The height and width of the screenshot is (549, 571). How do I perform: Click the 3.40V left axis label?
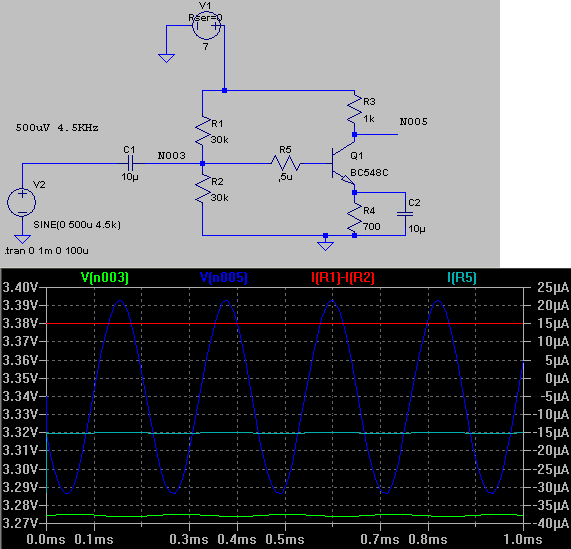coord(20,288)
